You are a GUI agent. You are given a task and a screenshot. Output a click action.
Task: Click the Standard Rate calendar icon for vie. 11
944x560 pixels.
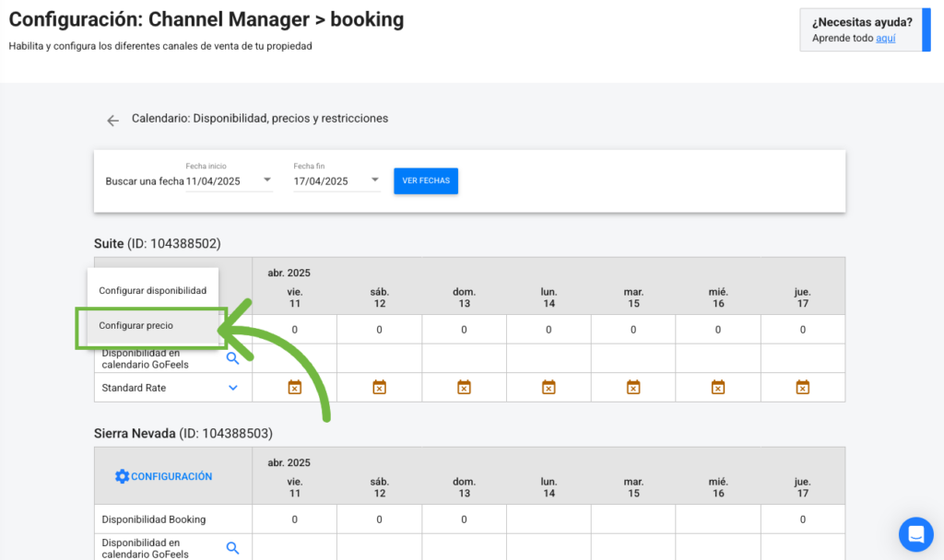tap(294, 388)
